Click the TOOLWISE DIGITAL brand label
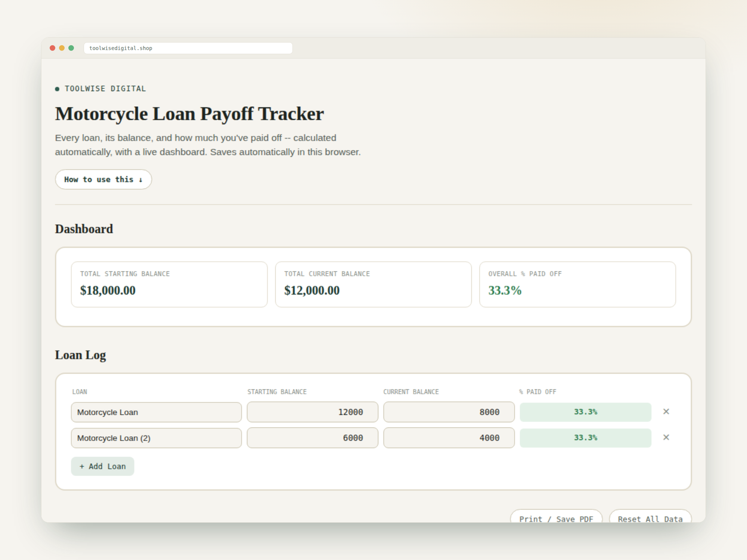747x560 pixels. click(x=105, y=89)
